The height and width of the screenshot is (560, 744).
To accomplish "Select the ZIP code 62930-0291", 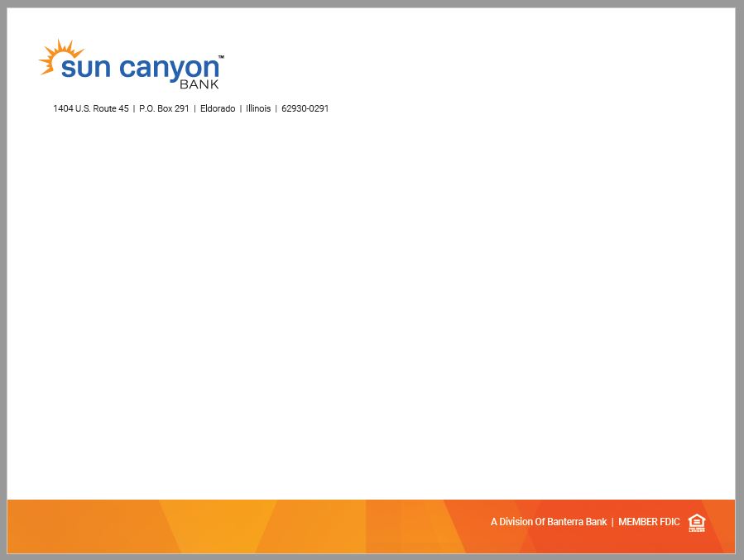I will [305, 108].
